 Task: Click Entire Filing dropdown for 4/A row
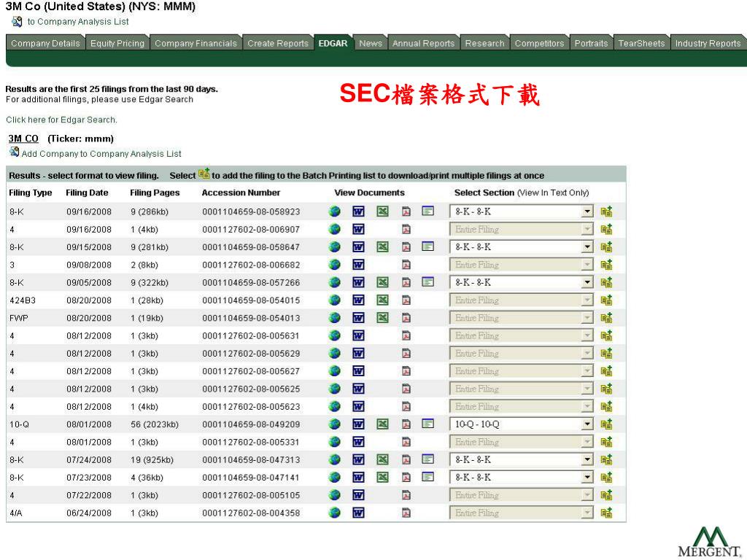[522, 513]
